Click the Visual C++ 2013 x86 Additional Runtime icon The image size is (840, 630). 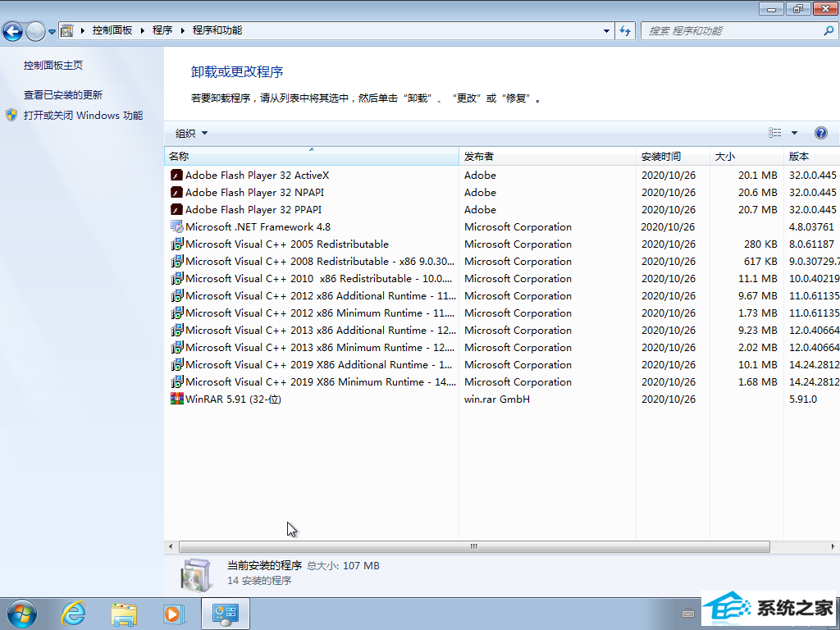(x=176, y=330)
